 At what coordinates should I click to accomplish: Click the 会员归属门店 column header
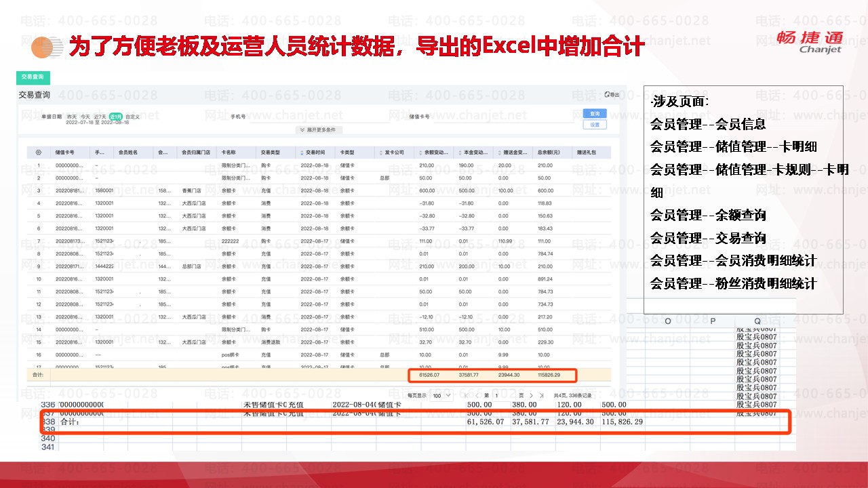(x=197, y=152)
